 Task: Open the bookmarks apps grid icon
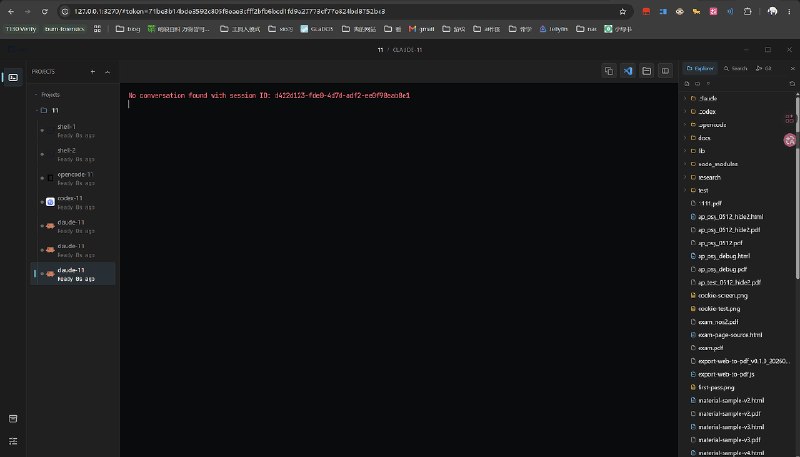click(97, 29)
